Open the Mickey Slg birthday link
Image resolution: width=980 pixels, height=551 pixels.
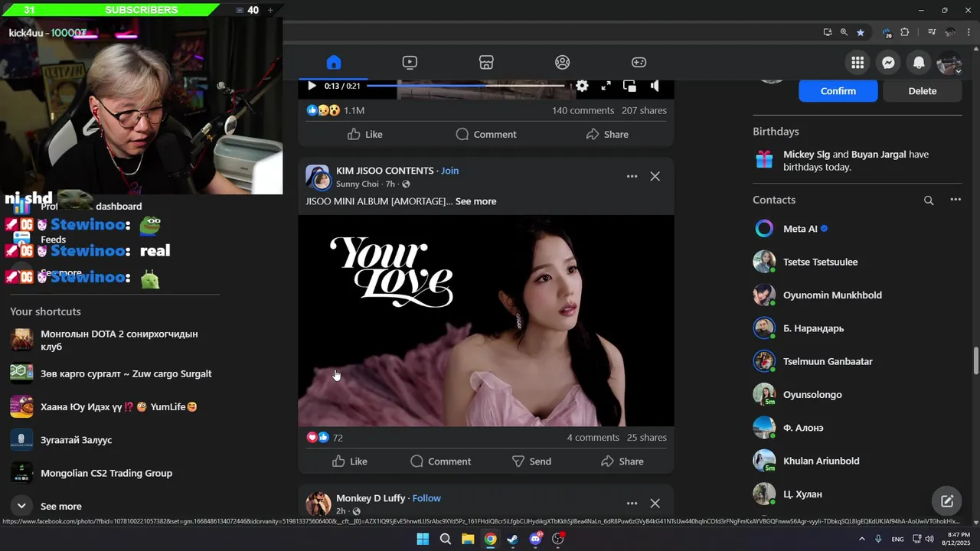[806, 154]
